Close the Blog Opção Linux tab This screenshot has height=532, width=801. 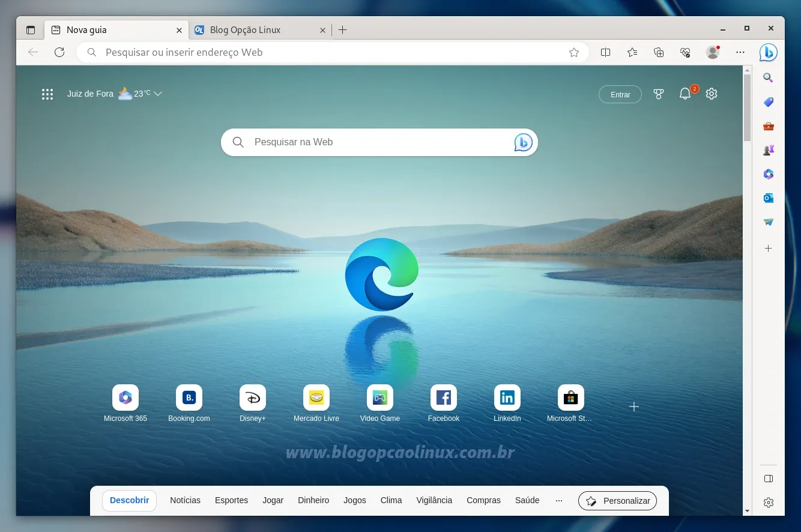[322, 30]
